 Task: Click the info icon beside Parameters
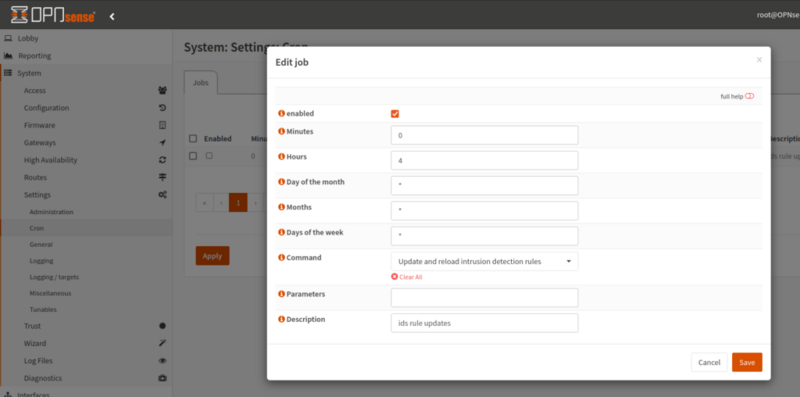point(281,294)
